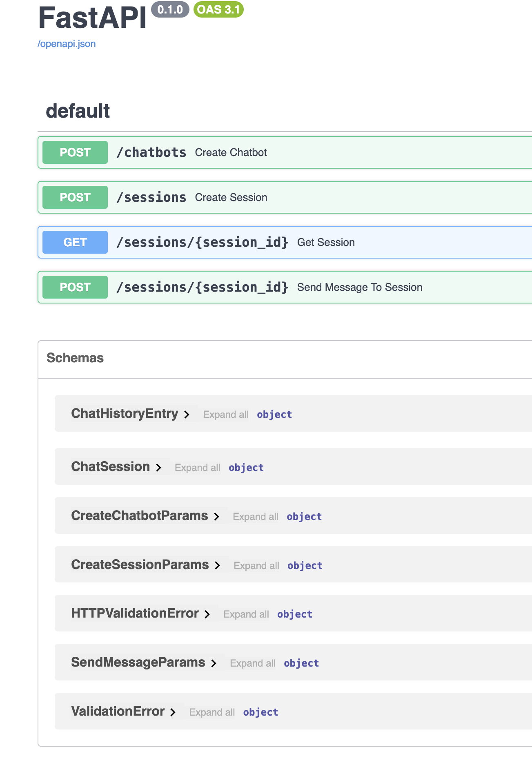This screenshot has width=532, height=763.
Task: Click the Create Session summary text
Action: pyautogui.click(x=231, y=197)
